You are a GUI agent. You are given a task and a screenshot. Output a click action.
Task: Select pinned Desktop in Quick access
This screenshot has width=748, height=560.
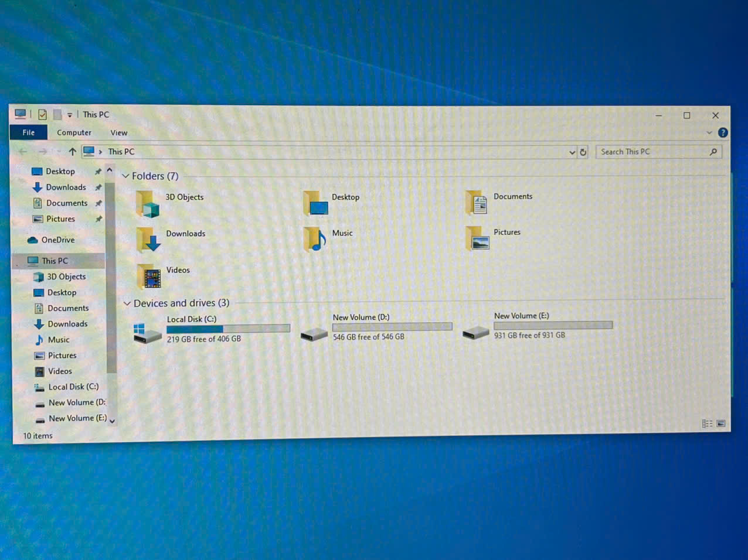coord(60,172)
